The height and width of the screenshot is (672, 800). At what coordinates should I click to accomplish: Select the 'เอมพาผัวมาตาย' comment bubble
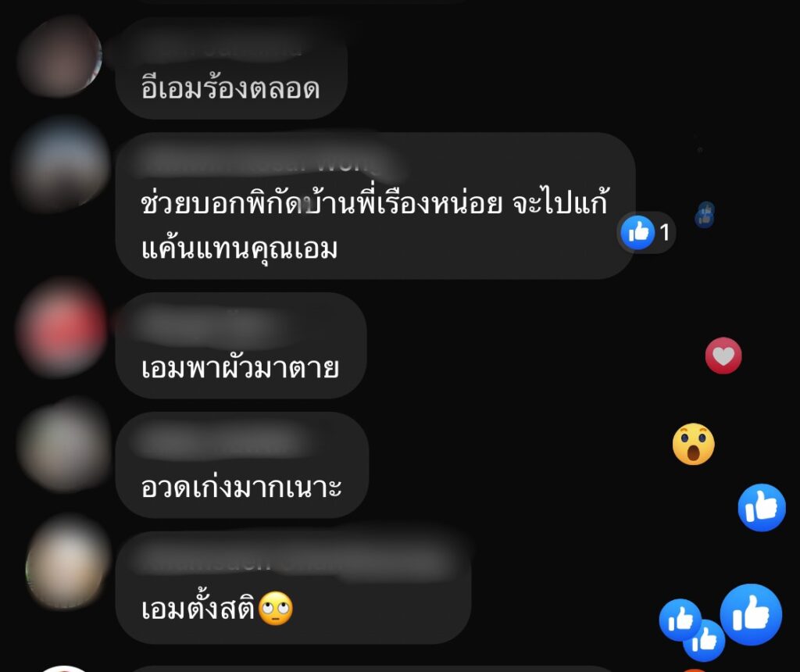(241, 345)
